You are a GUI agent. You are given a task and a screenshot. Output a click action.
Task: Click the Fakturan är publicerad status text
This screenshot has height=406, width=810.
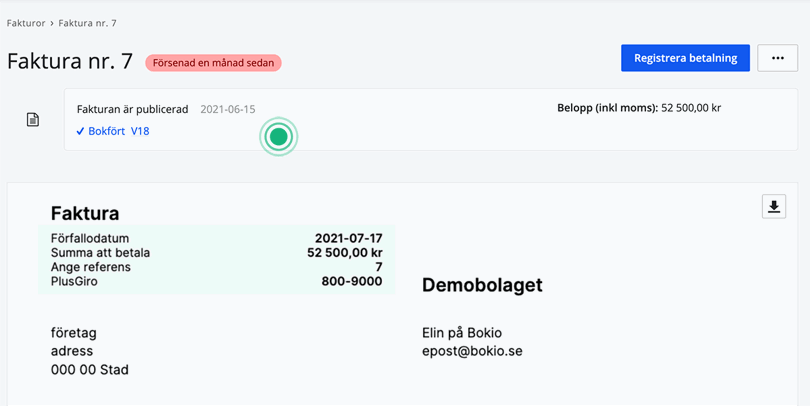click(132, 109)
